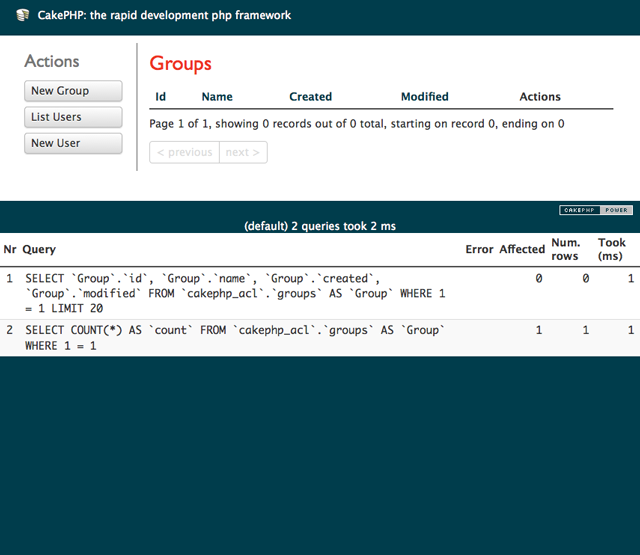Sort groups by Name column
This screenshot has height=555, width=640.
(217, 97)
